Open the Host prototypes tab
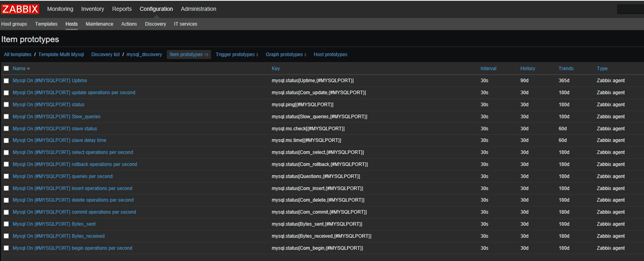Viewport: 644px width, 261px height. [x=330, y=55]
